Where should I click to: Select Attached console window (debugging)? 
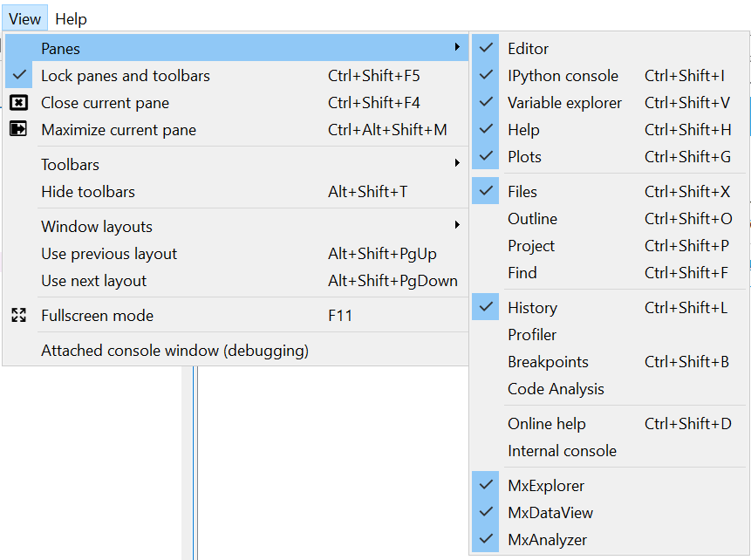coord(174,351)
